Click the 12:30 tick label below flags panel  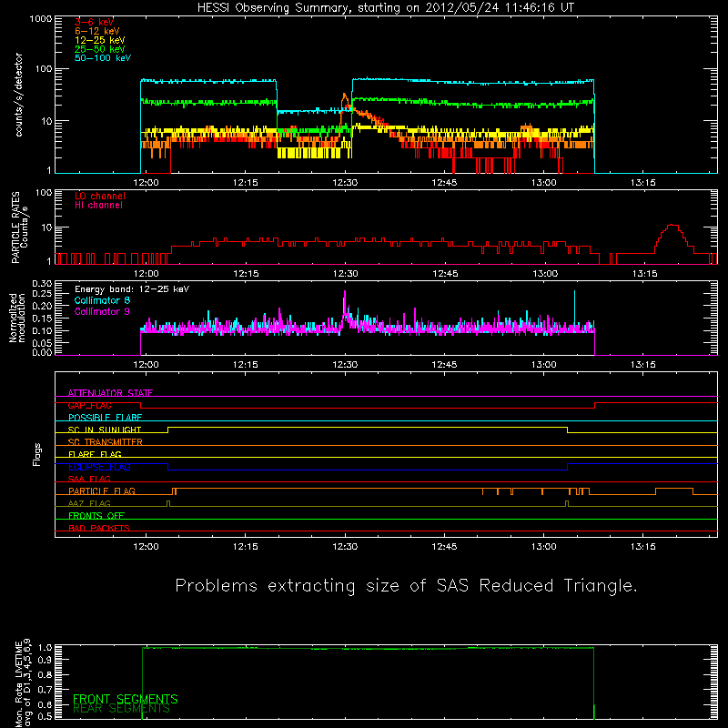click(345, 547)
